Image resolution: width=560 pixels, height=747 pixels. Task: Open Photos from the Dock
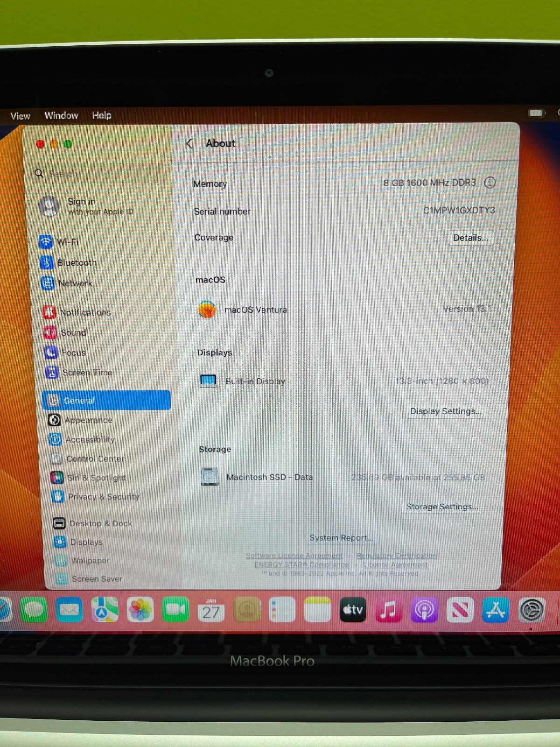(140, 610)
